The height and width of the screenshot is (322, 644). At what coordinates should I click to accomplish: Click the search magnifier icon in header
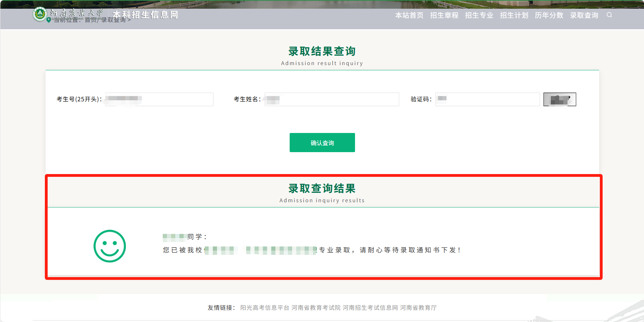point(609,15)
